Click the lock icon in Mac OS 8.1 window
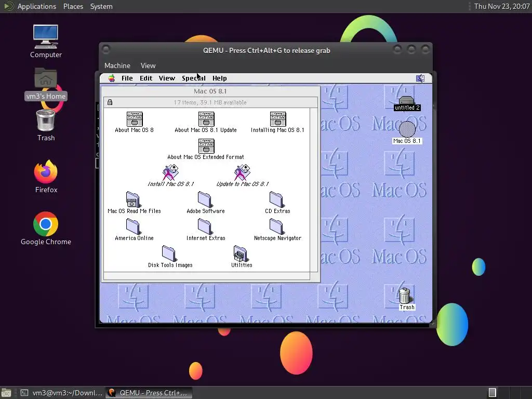The image size is (532, 399). 110,102
